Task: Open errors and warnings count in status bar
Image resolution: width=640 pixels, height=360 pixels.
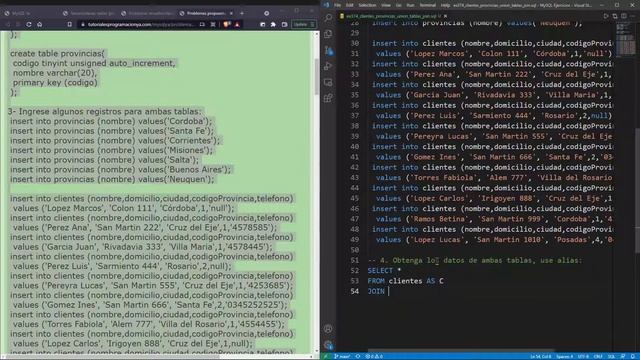Action: click(373, 356)
